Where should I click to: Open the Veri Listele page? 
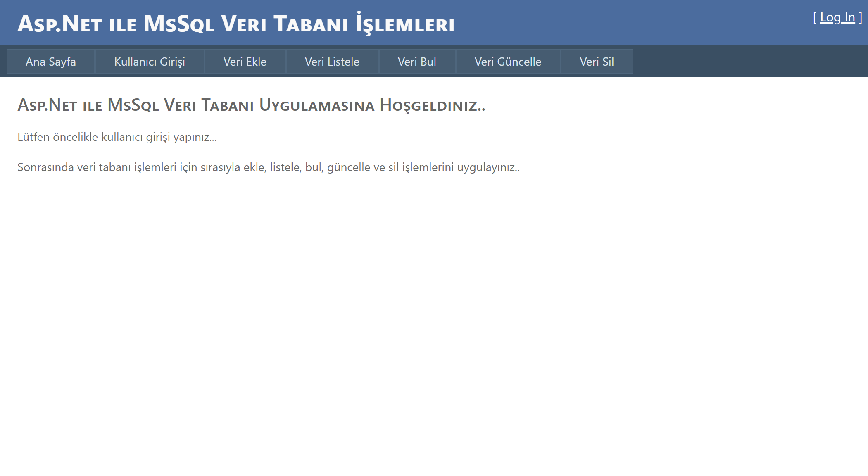(332, 62)
